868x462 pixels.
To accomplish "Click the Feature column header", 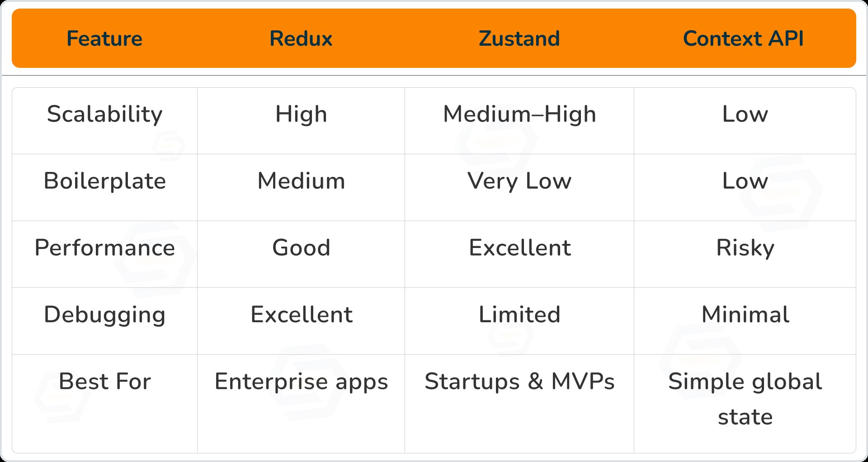I will [x=104, y=39].
